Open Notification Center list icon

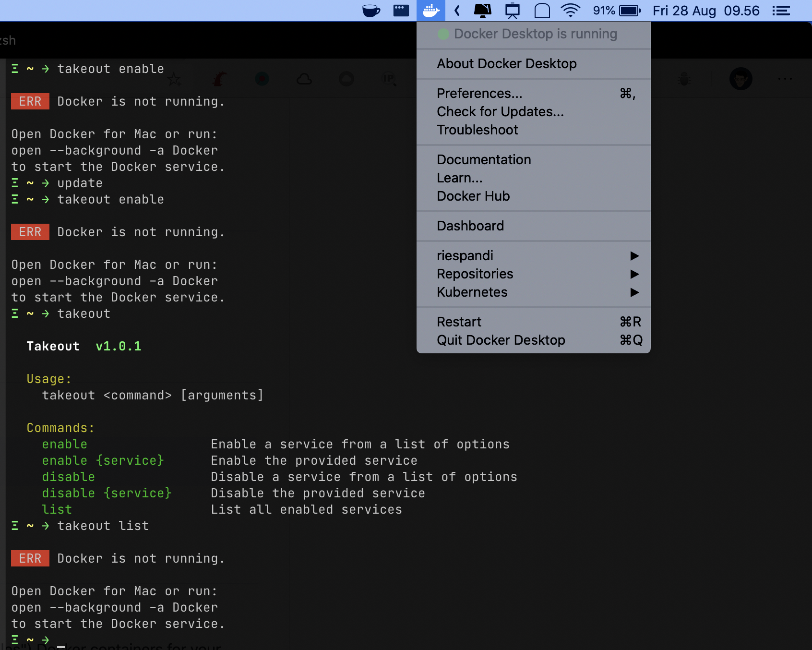781,11
